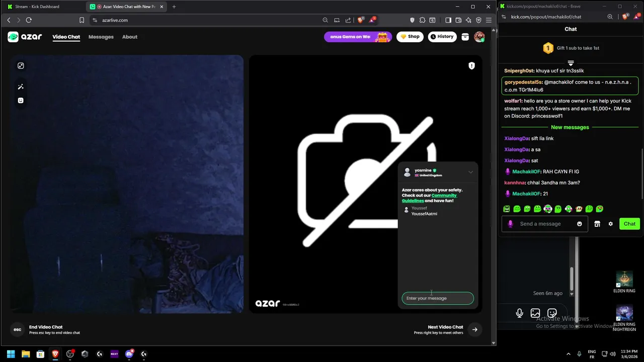This screenshot has width=644, height=362.
Task: Open Kick chat settings gear
Action: tap(611, 224)
